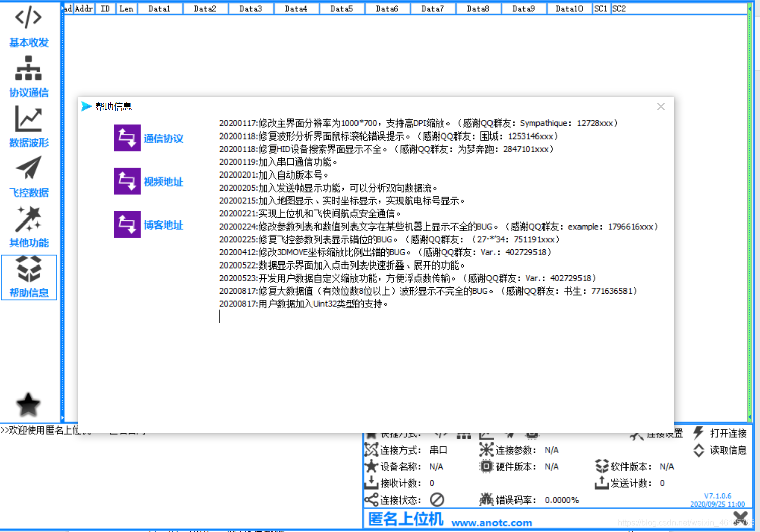Click the 连接方式 network icon
Viewport: 760px width, 532px height.
[371, 450]
